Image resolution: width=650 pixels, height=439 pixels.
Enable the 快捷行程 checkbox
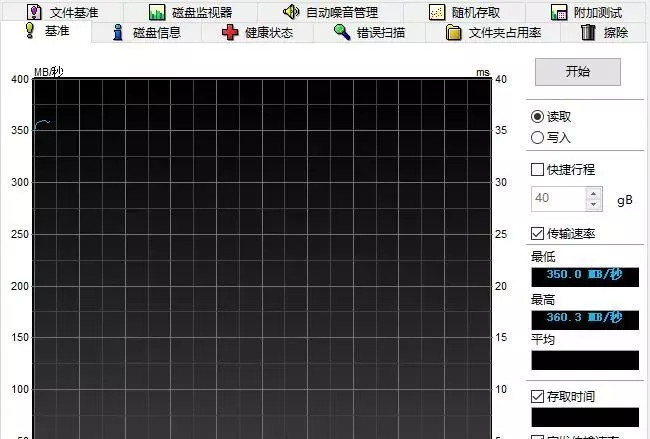pyautogui.click(x=537, y=169)
